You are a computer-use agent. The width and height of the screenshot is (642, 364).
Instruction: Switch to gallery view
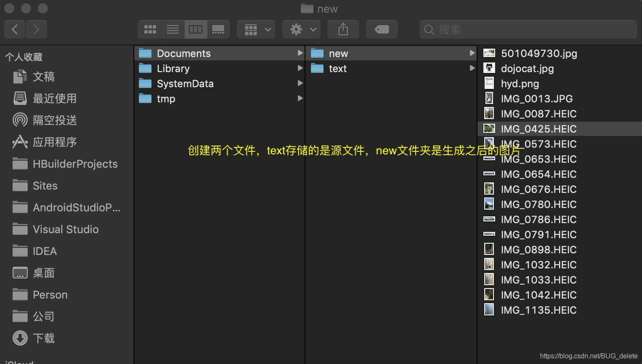218,29
